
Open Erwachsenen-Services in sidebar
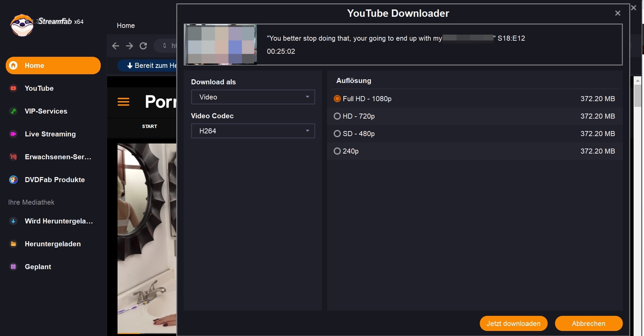[53, 157]
